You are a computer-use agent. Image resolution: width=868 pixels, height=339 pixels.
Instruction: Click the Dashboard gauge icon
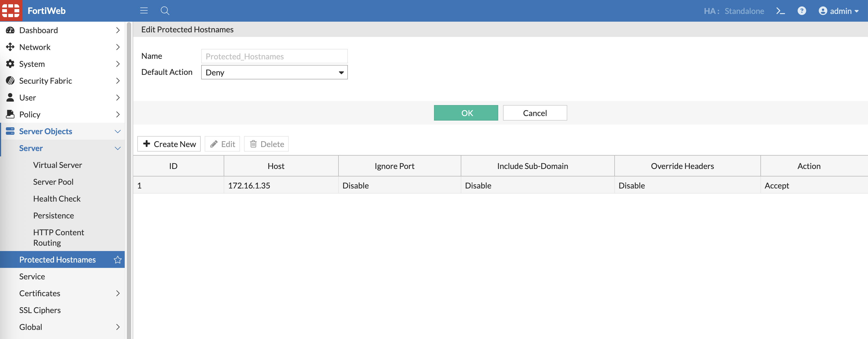point(10,30)
